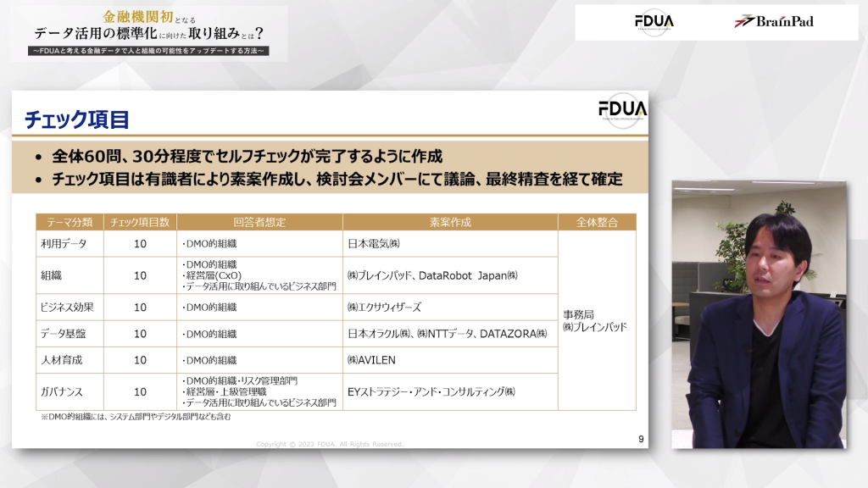Select the "日本電気㈱" draft author cell
Screen dimensions: 868x488
pos(450,243)
